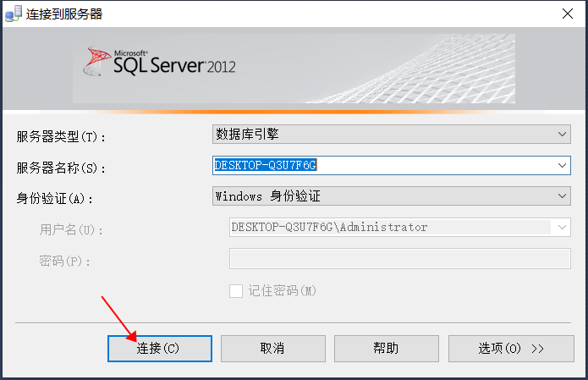Click the 密码 password input field
588x380 pixels.
[399, 258]
